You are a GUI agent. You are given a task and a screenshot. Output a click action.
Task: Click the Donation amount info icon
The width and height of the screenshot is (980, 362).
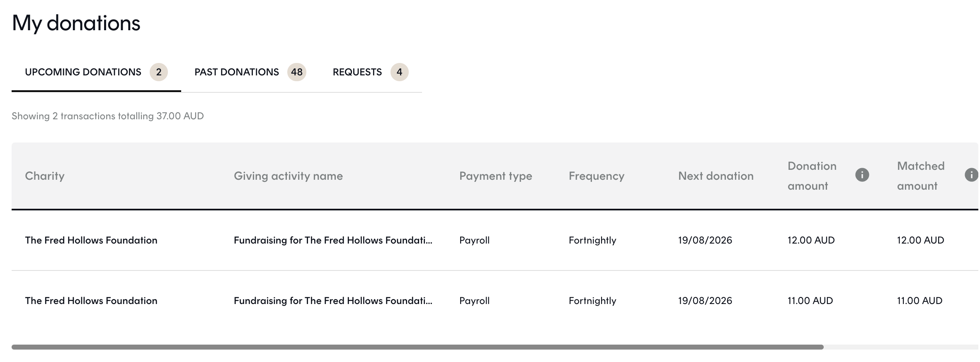[862, 175]
